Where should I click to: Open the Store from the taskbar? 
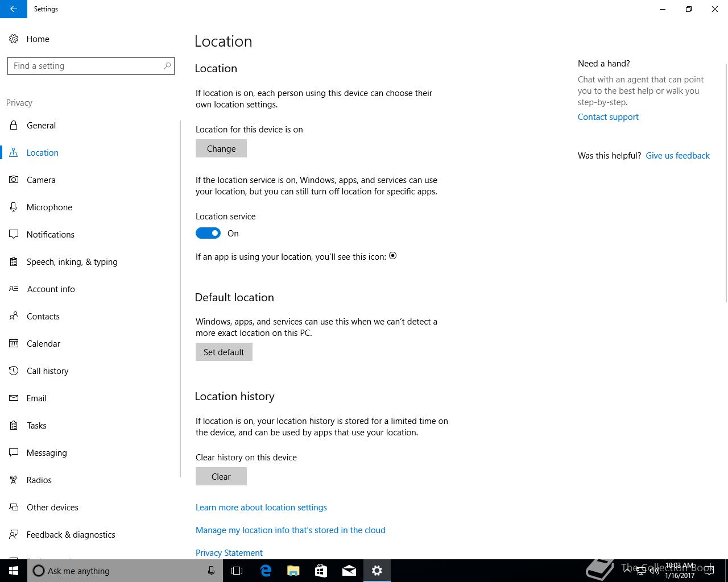tap(321, 571)
